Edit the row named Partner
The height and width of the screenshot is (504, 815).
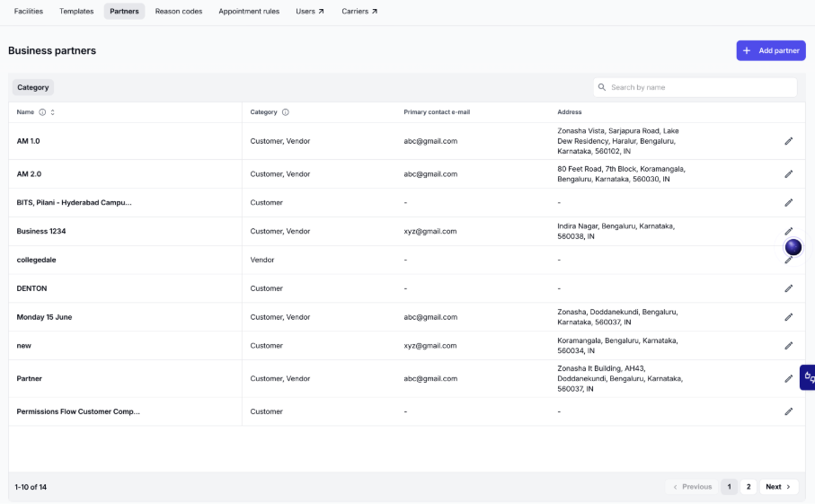pos(788,379)
